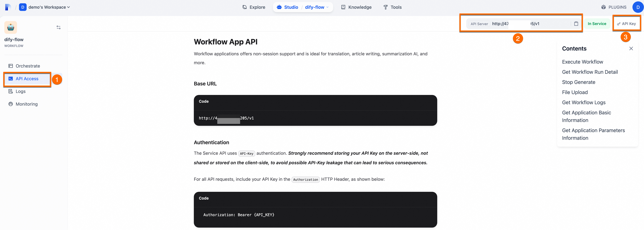Click the Dify logo icon
644x230 pixels.
pyautogui.click(x=8, y=7)
